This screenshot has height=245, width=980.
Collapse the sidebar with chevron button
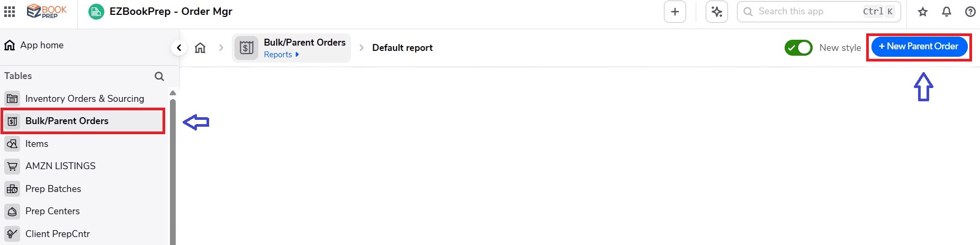pos(179,48)
